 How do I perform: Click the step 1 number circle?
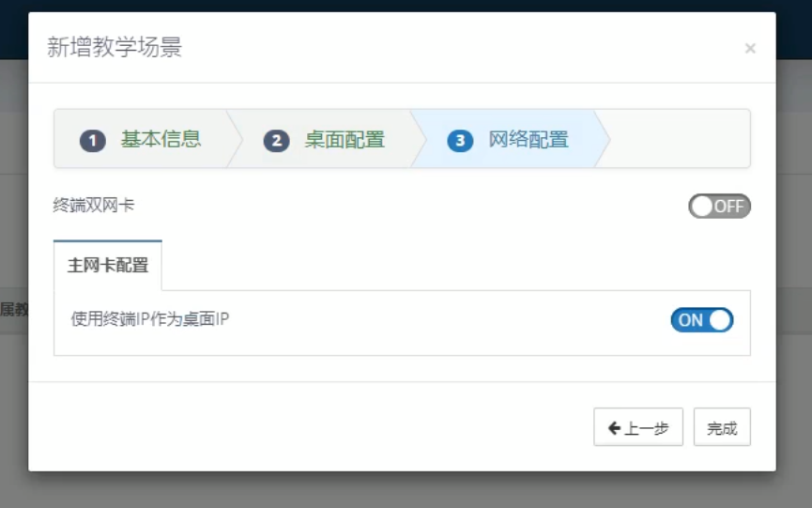92,141
